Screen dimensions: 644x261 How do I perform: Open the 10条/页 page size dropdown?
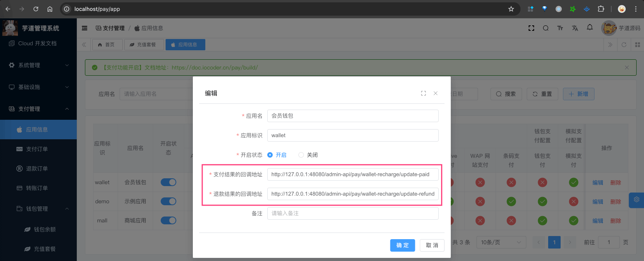[x=501, y=242]
